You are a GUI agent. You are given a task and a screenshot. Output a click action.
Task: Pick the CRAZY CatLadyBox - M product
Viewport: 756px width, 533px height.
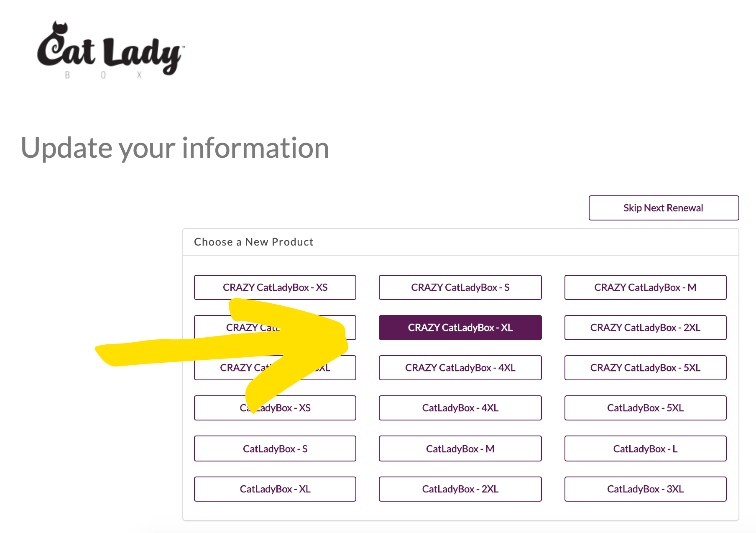point(645,287)
